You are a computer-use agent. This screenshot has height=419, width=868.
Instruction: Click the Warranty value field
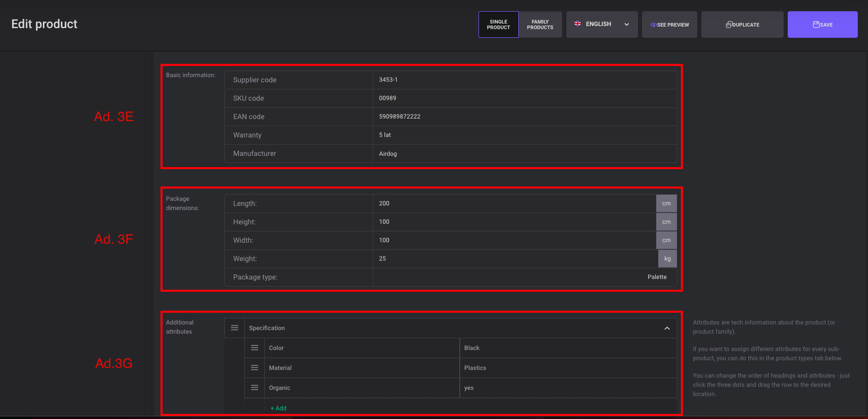coord(524,135)
